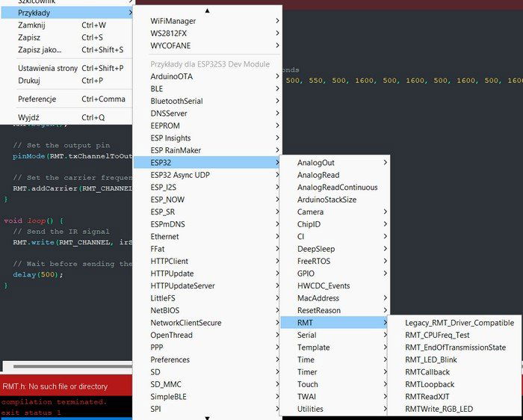Open SimpleBLE examples submenu
The height and width of the screenshot is (420, 523).
[x=207, y=397]
